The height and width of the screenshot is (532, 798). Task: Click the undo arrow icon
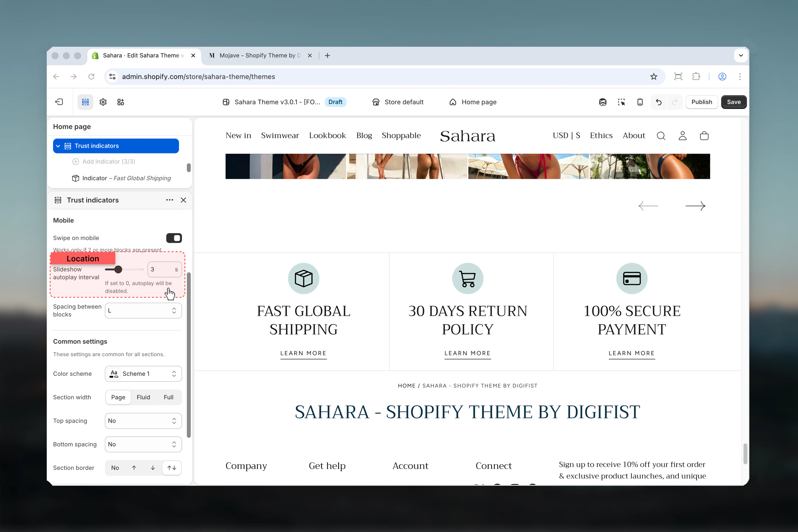pyautogui.click(x=659, y=102)
